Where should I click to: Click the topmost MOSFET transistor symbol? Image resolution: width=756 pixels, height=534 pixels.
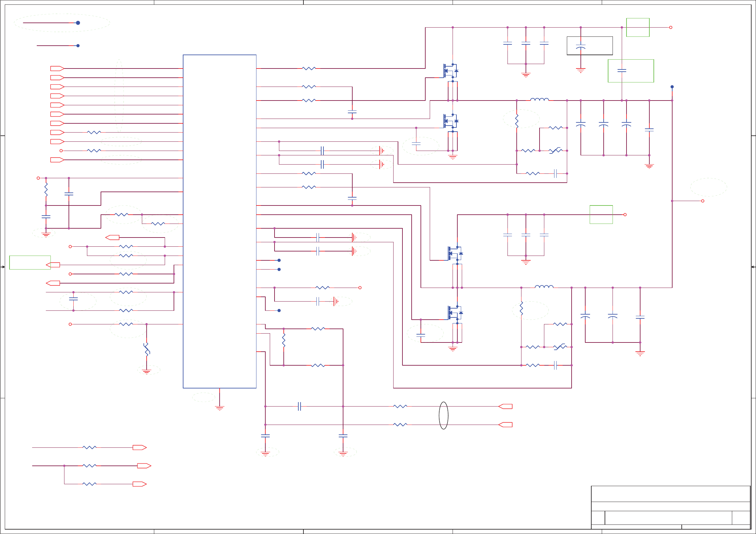(450, 71)
